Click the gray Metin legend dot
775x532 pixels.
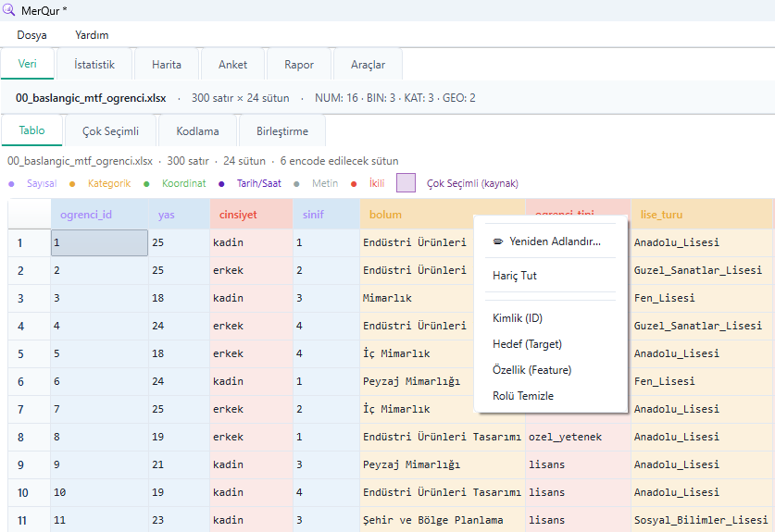pyautogui.click(x=296, y=184)
